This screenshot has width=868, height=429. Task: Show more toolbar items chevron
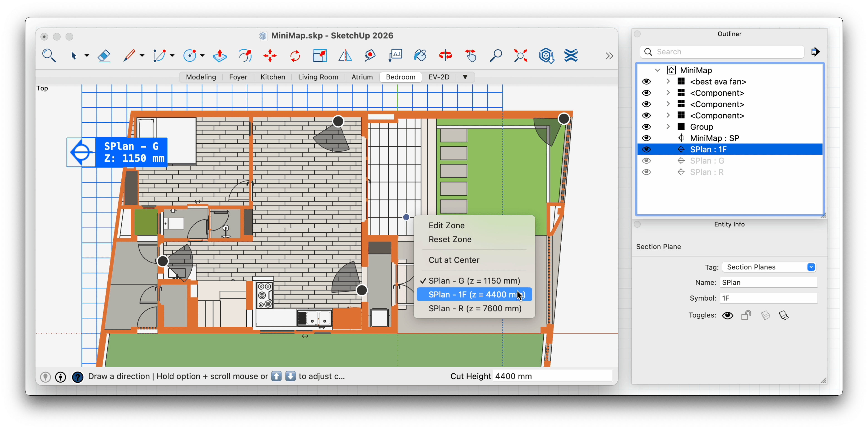click(x=609, y=56)
